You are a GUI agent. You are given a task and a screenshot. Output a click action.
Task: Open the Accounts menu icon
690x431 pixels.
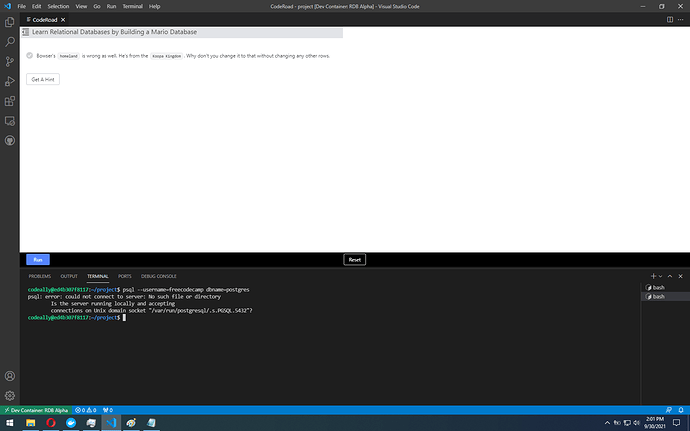(10, 376)
